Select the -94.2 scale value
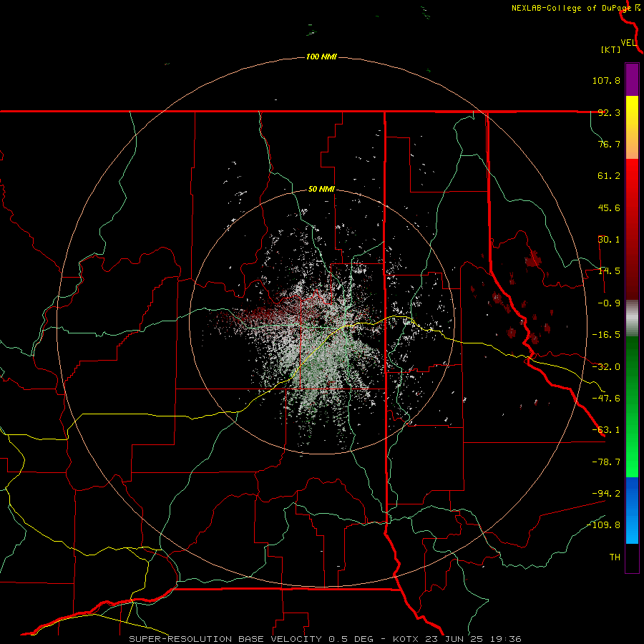This screenshot has height=644, width=644. pos(606,493)
